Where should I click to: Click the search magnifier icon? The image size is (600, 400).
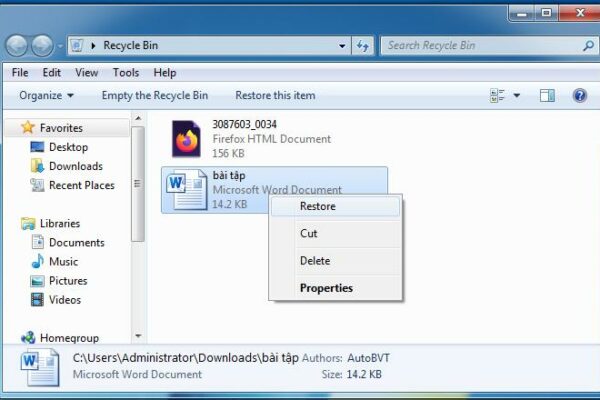pyautogui.click(x=588, y=46)
